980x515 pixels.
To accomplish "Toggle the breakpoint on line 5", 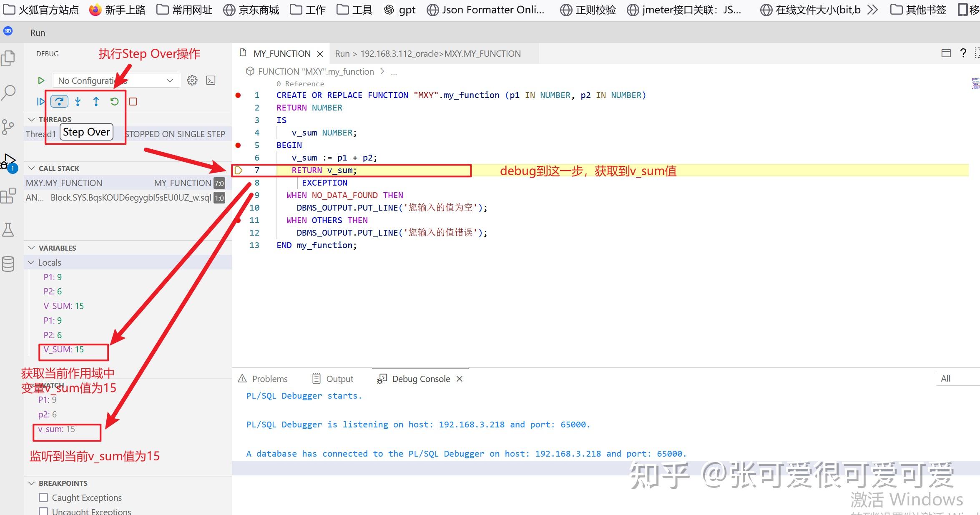I will [x=238, y=145].
